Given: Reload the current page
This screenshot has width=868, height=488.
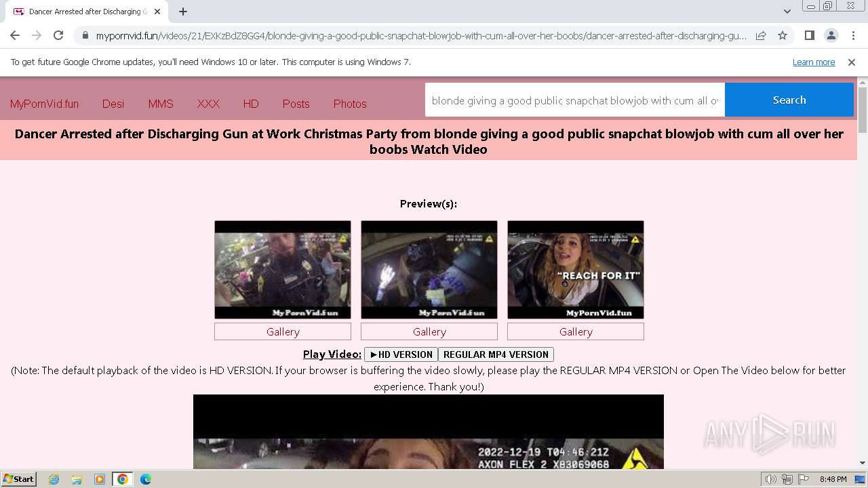Looking at the screenshot, I should pyautogui.click(x=58, y=35).
